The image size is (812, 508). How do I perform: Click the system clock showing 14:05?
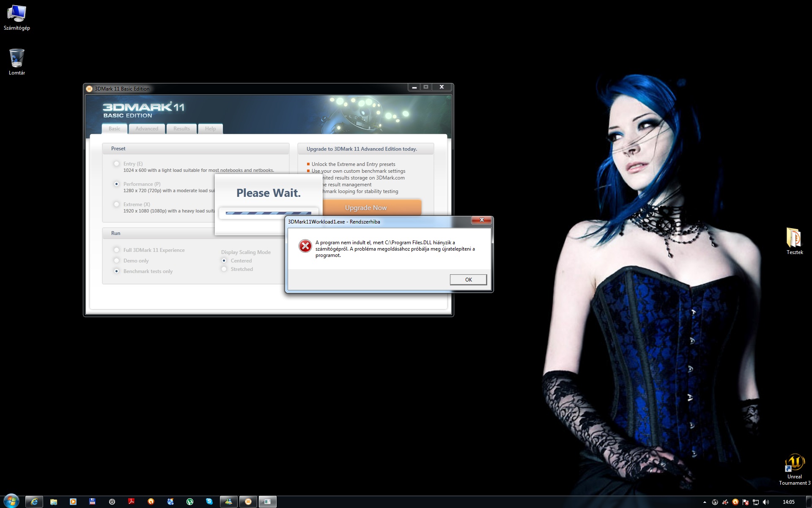788,502
